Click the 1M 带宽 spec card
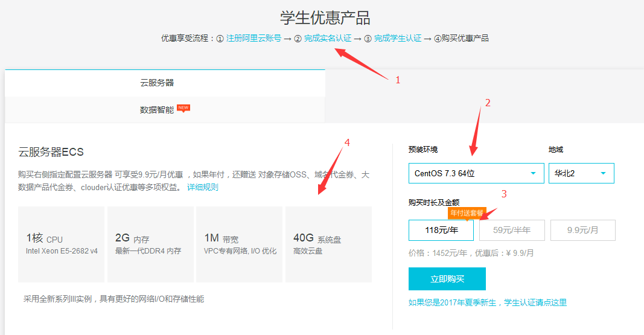The image size is (644, 335). point(239,244)
